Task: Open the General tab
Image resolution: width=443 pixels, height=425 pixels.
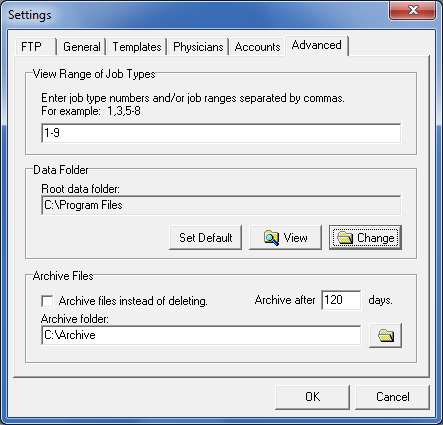Action: point(82,47)
